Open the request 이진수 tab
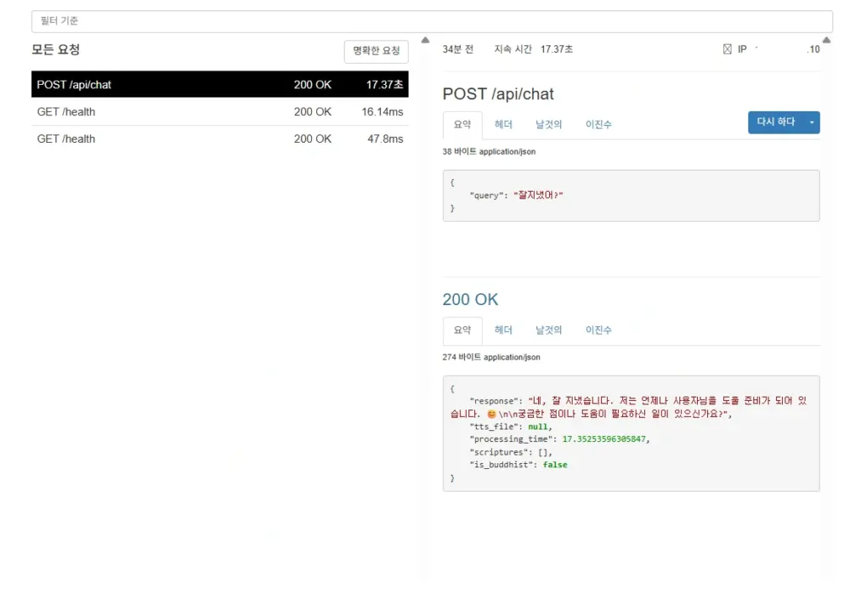The width and height of the screenshot is (861, 616). [x=599, y=124]
